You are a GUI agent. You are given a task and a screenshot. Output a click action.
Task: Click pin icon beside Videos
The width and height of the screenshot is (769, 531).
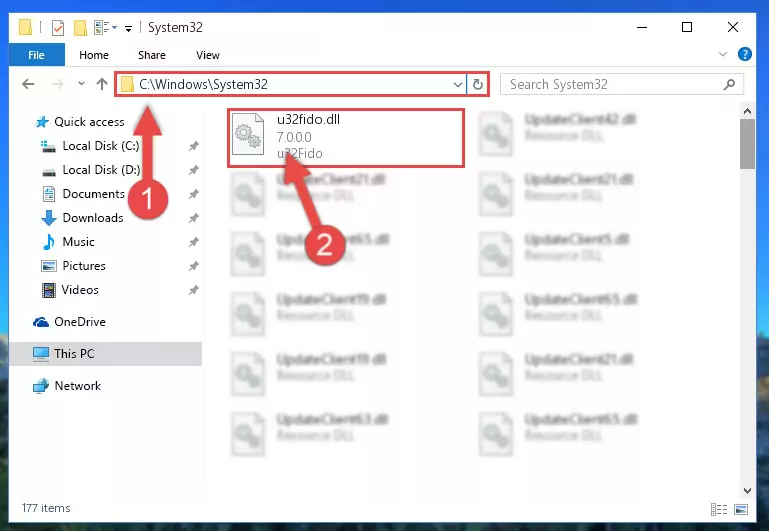[x=194, y=290]
